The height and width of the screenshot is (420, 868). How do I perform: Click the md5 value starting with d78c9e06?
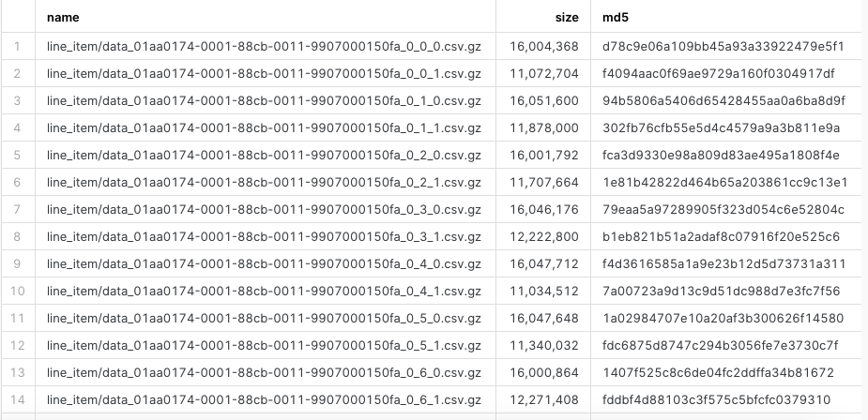[723, 45]
